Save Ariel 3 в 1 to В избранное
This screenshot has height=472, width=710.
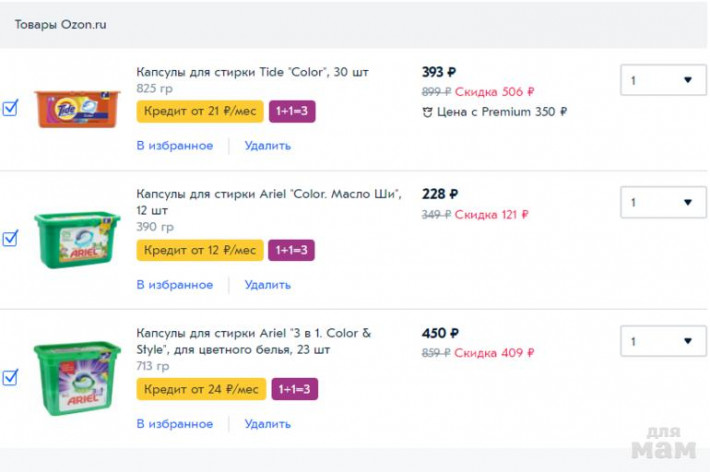click(x=174, y=423)
